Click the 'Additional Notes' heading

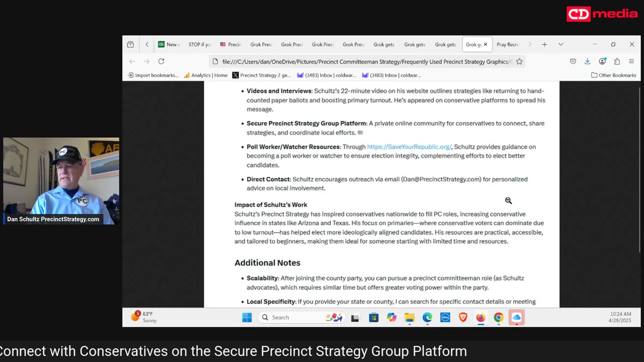click(x=267, y=263)
